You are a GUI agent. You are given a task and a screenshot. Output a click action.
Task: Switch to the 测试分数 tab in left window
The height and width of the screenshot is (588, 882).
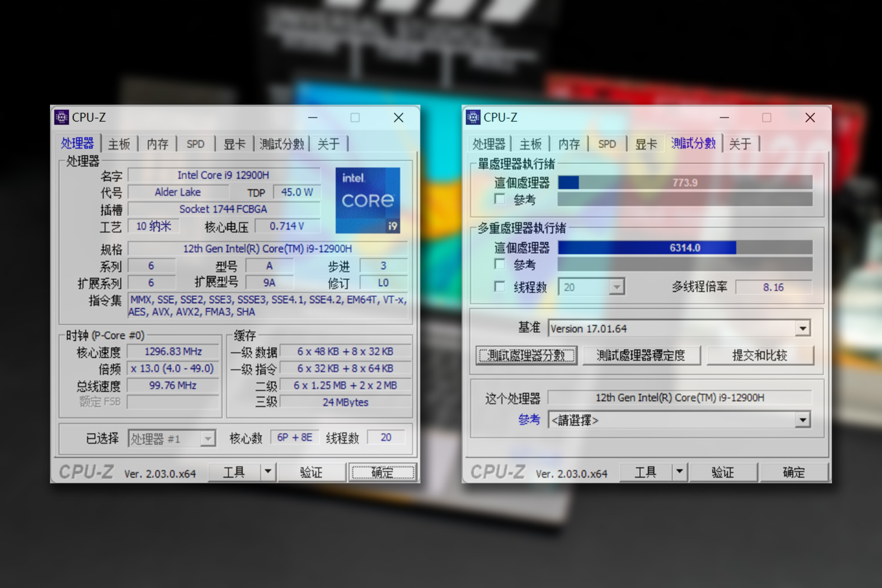[282, 143]
